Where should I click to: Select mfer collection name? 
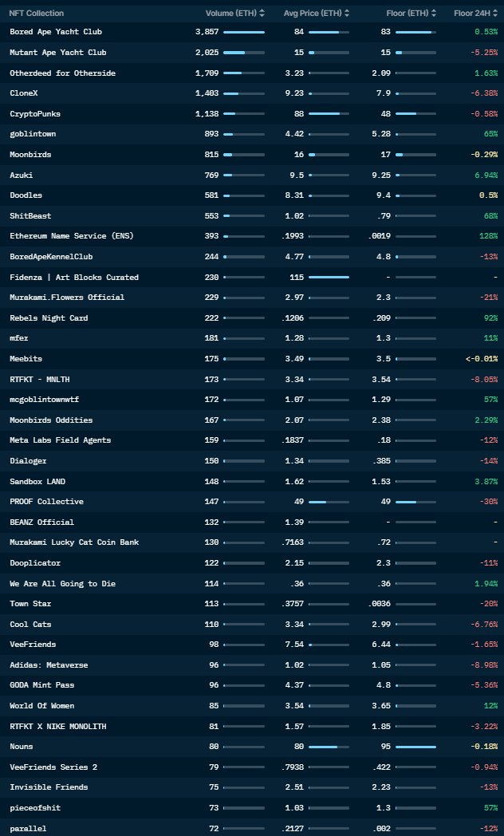coord(18,338)
